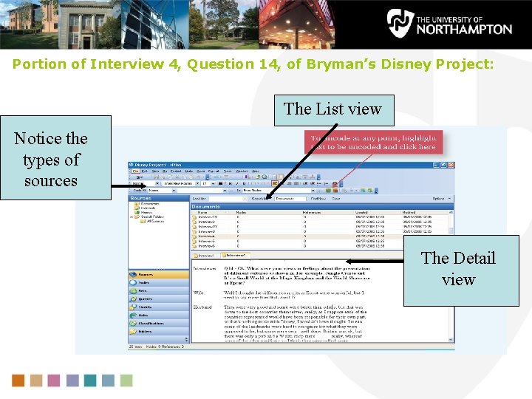The height and width of the screenshot is (399, 532).
Task: Open the Window menu
Action: [242, 171]
